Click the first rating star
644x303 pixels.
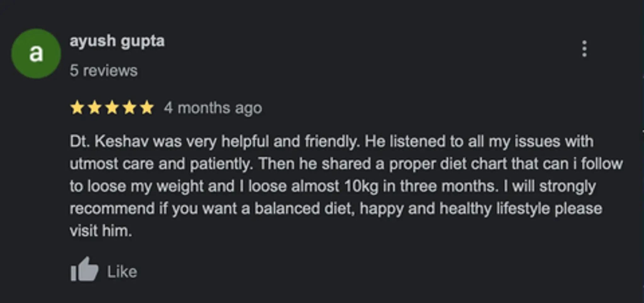[x=77, y=108]
